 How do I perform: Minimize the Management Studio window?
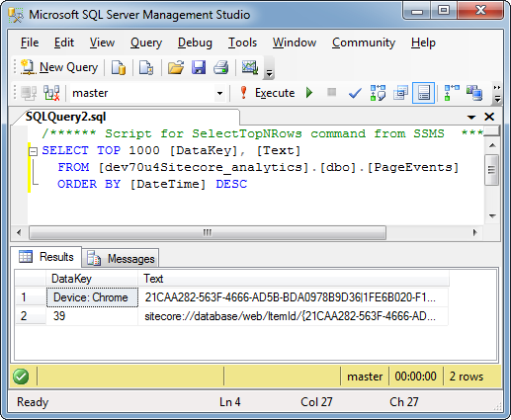point(417,11)
